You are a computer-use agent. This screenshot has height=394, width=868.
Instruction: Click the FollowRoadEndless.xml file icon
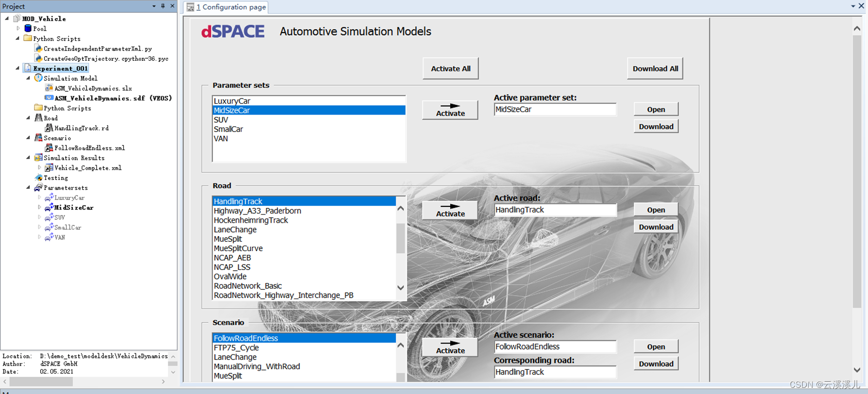tap(49, 147)
